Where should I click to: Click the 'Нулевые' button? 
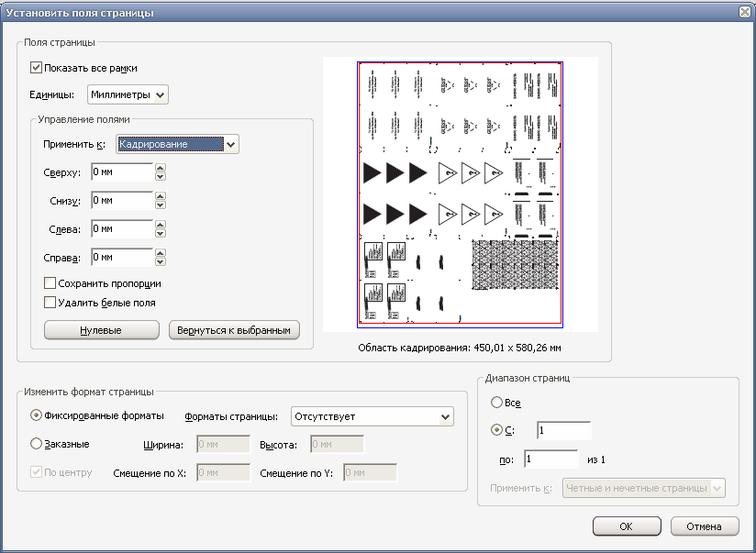point(101,330)
